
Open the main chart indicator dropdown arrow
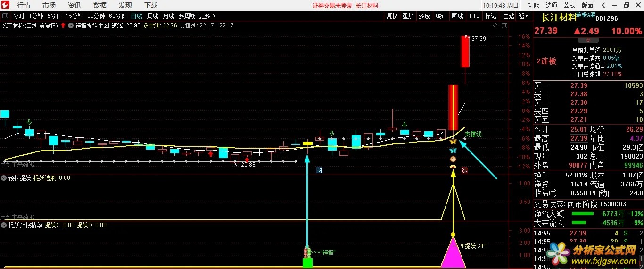click(x=71, y=25)
